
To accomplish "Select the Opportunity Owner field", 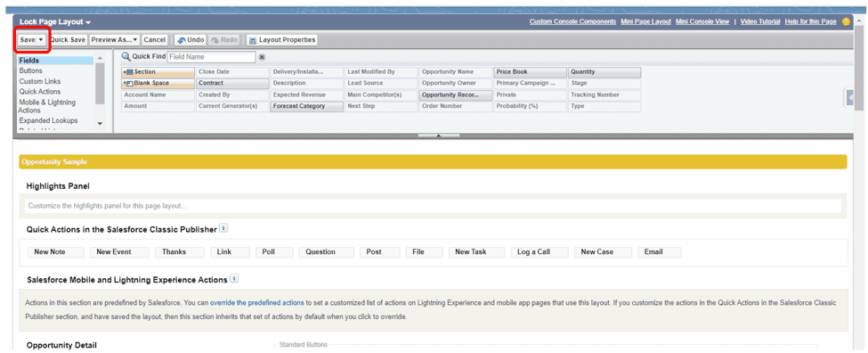I will point(456,83).
